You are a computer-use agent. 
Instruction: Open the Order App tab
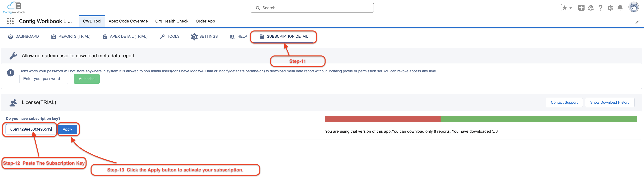point(205,21)
